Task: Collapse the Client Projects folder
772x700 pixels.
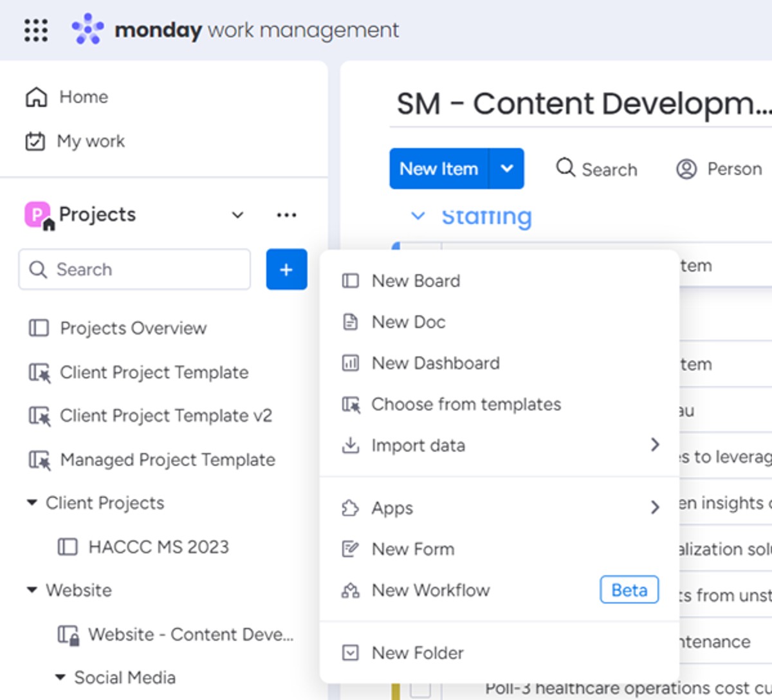Action: click(32, 502)
